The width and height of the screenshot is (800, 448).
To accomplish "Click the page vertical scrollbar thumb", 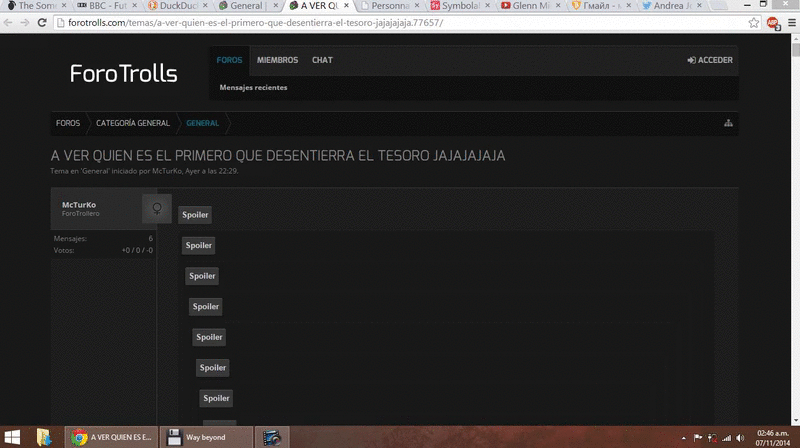I will (x=795, y=50).
